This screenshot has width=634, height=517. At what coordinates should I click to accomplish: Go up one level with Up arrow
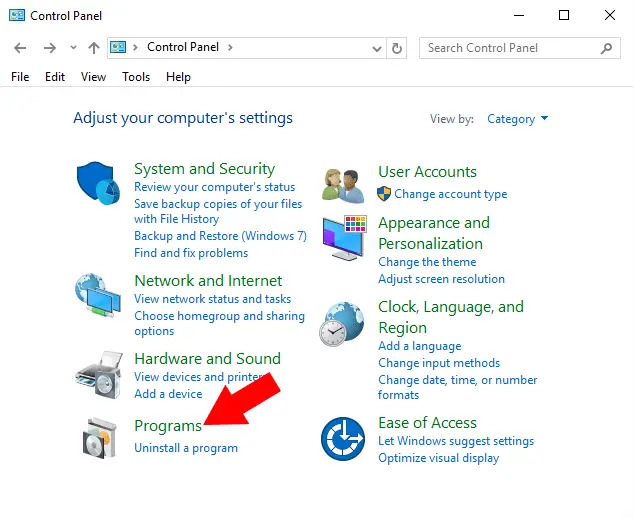click(x=94, y=48)
